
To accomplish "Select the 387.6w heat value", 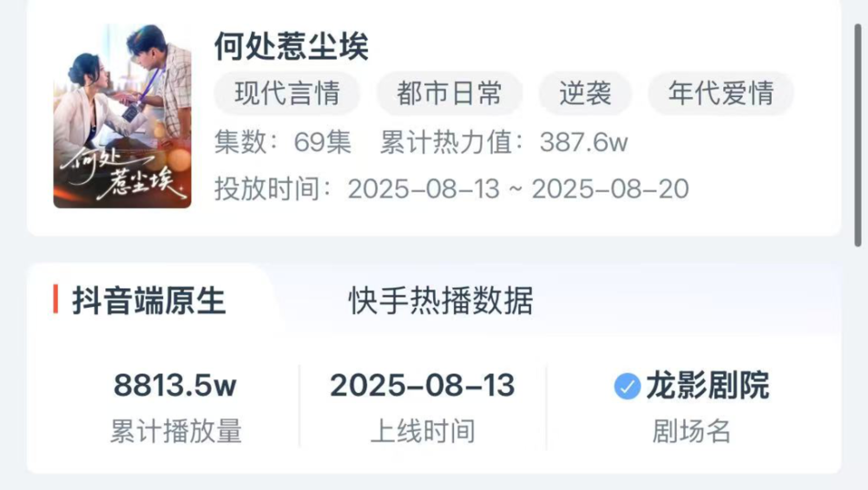I will tap(583, 142).
